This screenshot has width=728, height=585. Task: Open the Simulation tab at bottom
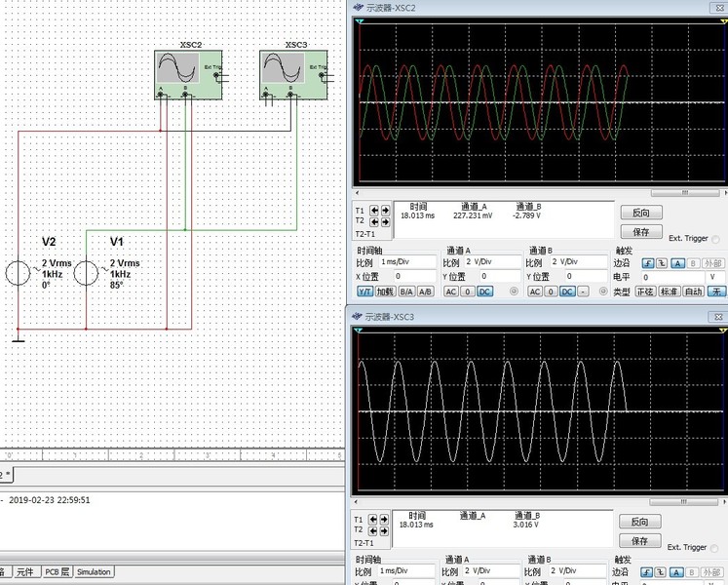[x=94, y=572]
